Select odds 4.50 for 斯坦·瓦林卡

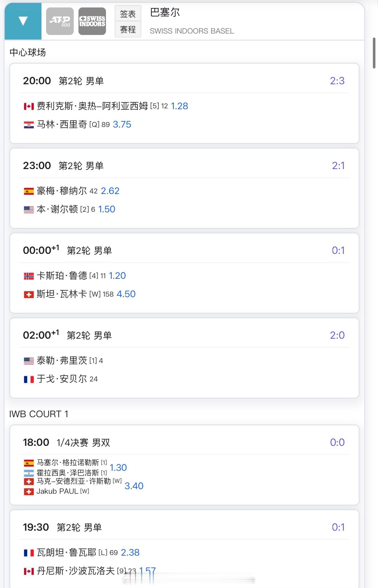[x=126, y=294]
